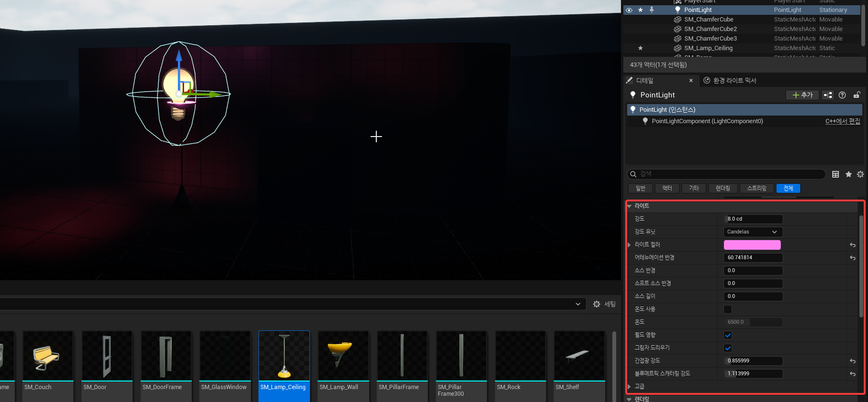Viewport: 868px width, 402px height.
Task: Click the blueprint/add script icon next to 추가
Action: 828,95
